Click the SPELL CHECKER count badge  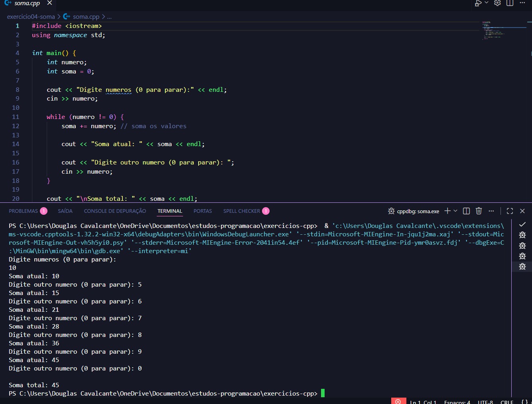[266, 211]
